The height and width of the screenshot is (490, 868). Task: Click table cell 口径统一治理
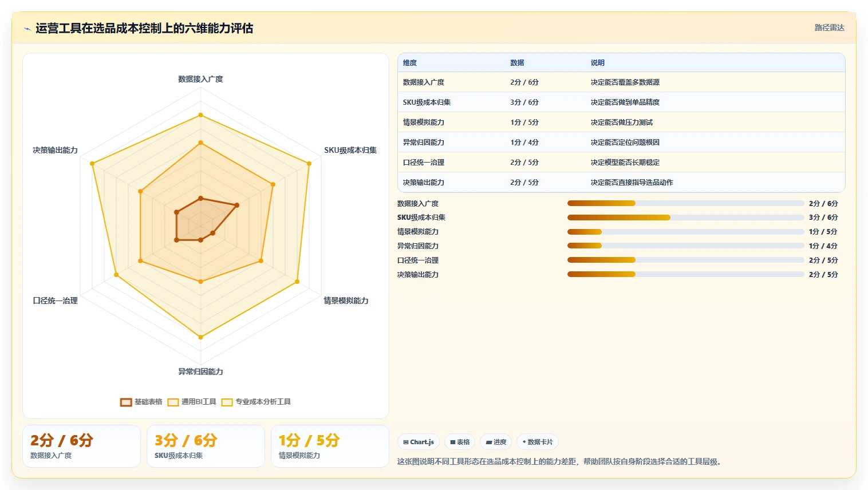pos(424,163)
